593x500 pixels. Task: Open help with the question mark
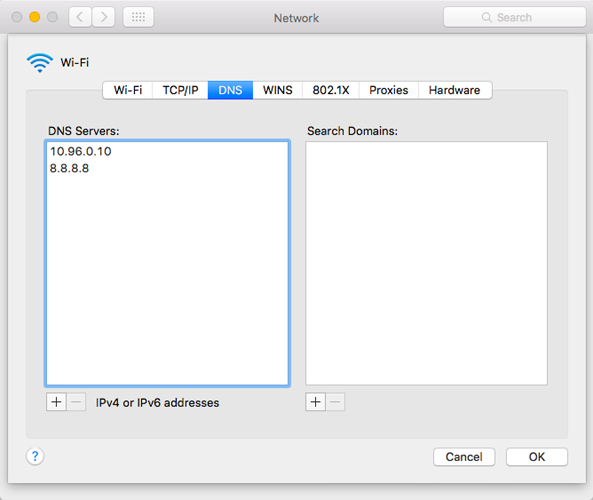(35, 456)
